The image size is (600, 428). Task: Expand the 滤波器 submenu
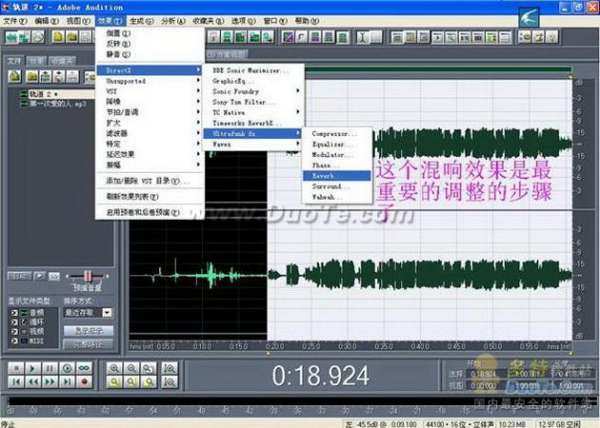point(149,133)
